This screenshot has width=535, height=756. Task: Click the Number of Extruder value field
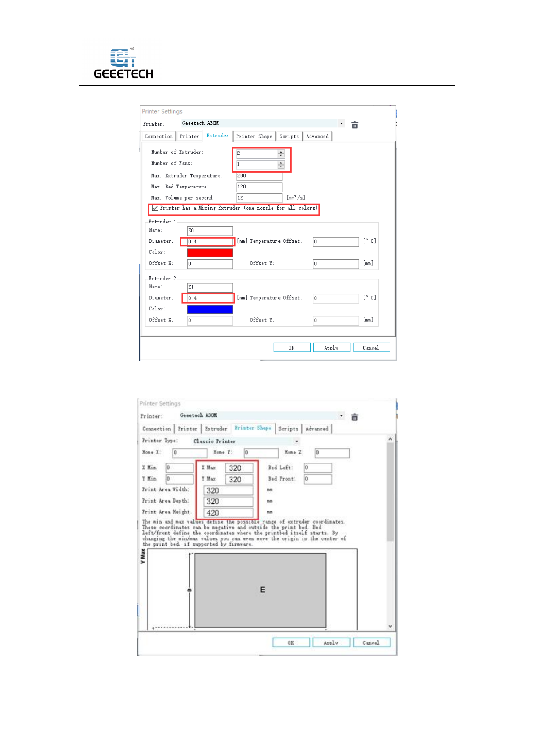[x=257, y=153]
